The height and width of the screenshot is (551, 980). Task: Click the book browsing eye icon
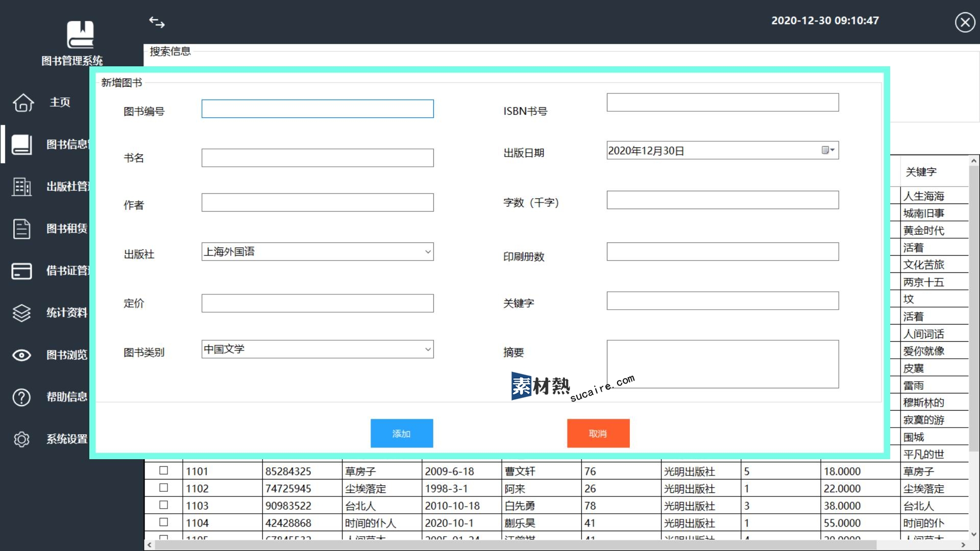[x=21, y=355]
